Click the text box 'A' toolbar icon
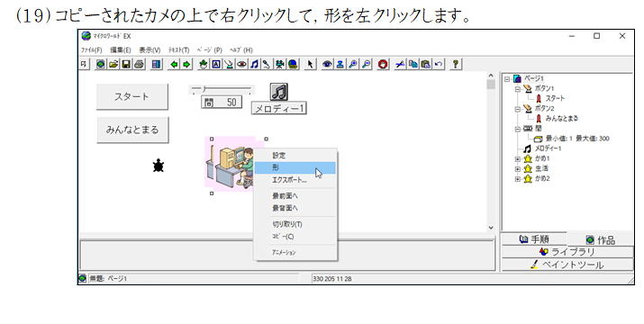644x324 pixels. [216, 64]
